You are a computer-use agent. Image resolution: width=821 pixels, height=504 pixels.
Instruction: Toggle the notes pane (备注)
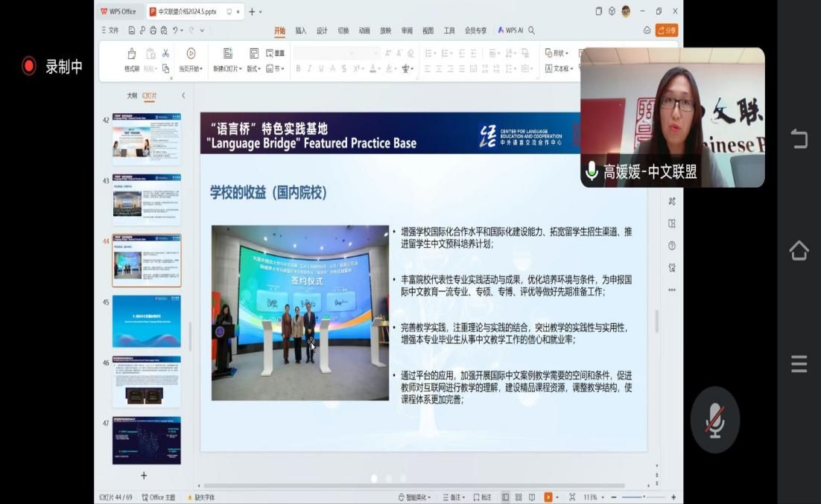[454, 497]
